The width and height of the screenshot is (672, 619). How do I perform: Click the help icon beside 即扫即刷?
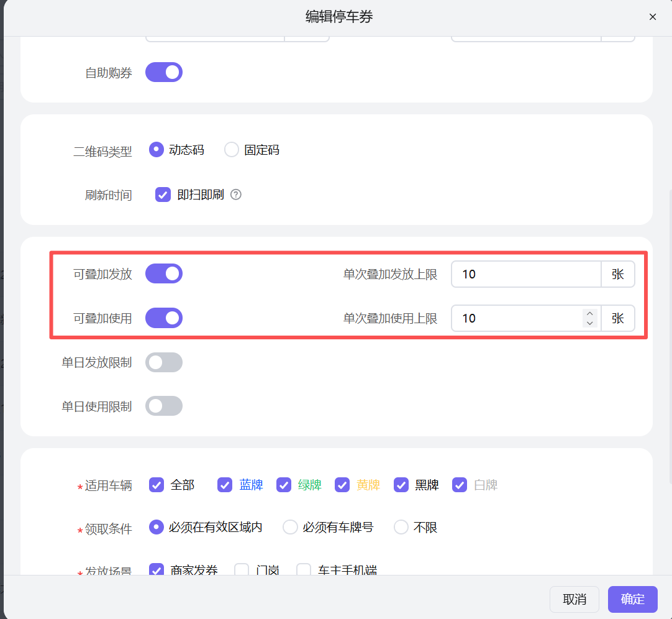(x=236, y=195)
